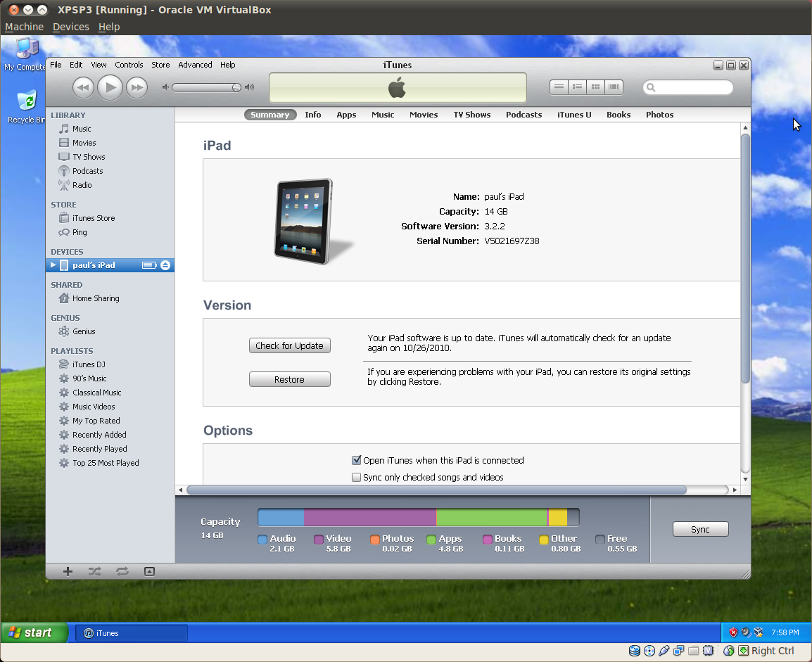This screenshot has height=662, width=812.
Task: Click the vertical scrollbar down arrow
Action: tap(745, 479)
